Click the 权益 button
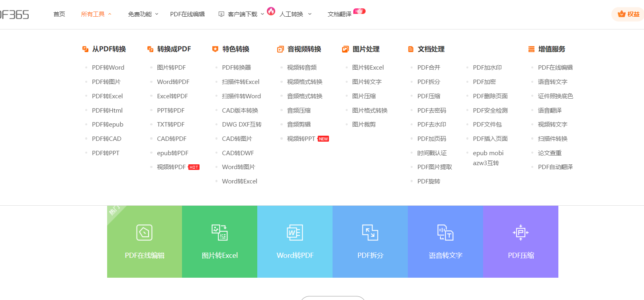 click(628, 14)
